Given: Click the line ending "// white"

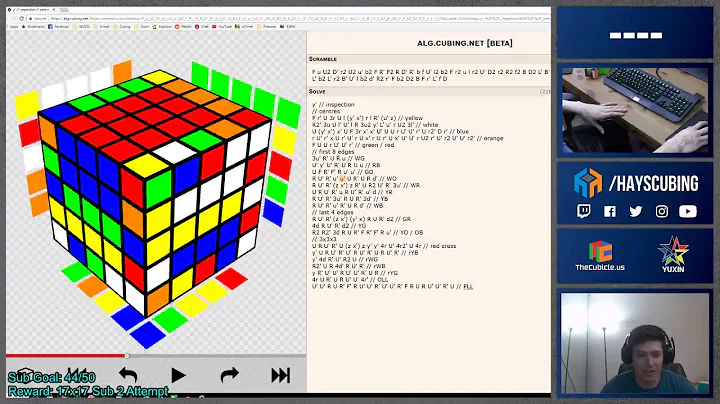Looking at the screenshot, I should pos(375,124).
